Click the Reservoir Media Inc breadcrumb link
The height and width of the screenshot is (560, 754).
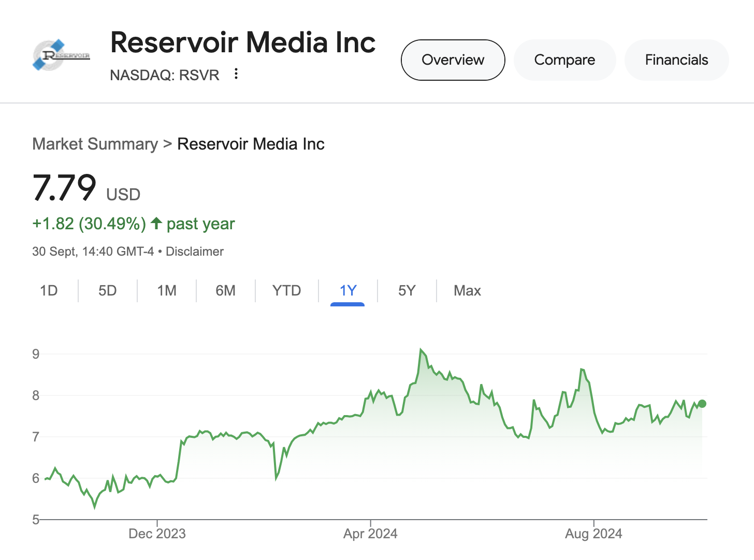251,143
